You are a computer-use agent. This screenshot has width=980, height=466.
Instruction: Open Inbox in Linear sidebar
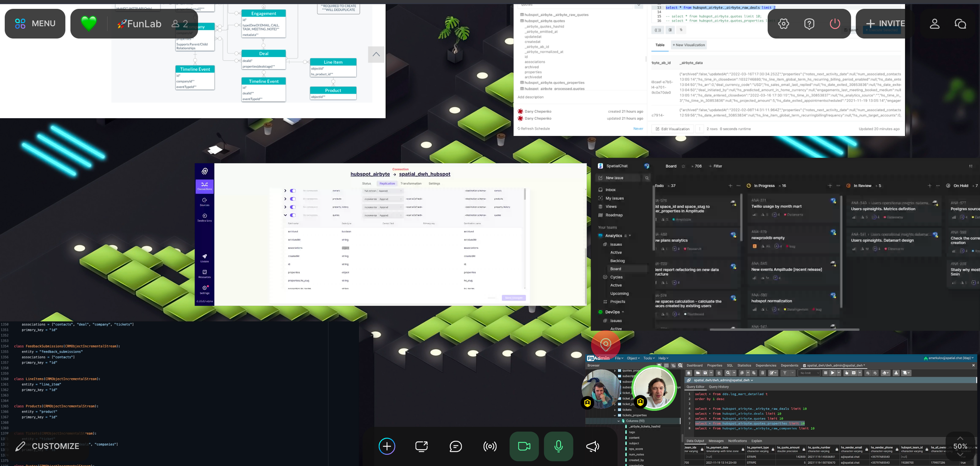[x=611, y=190]
